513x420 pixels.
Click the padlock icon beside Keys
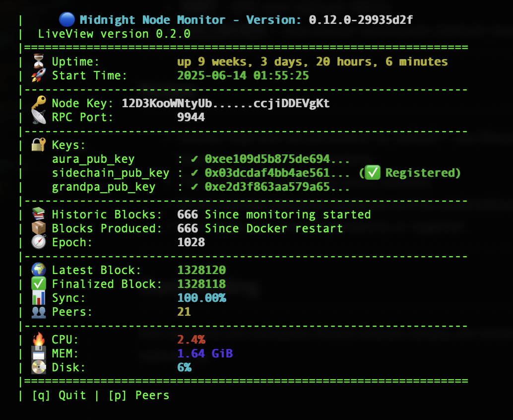(38, 145)
